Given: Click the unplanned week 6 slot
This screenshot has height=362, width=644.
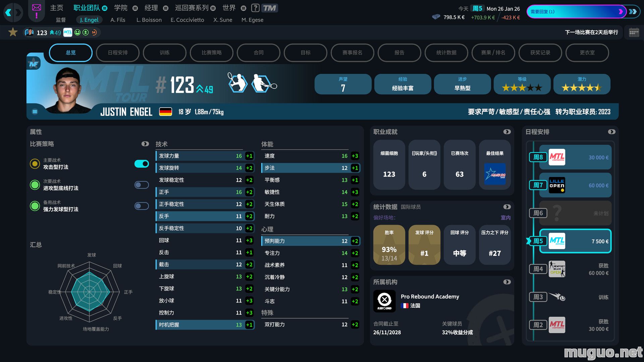Looking at the screenshot, I should (x=575, y=213).
